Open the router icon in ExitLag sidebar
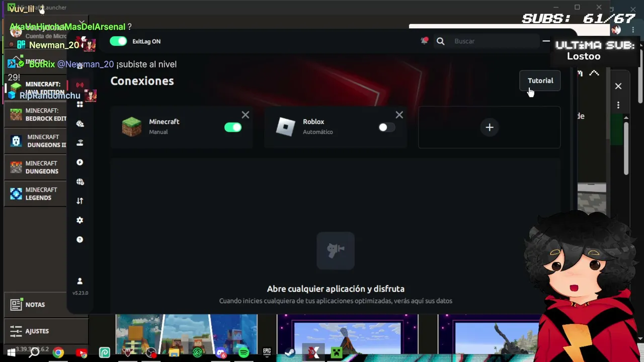 pos(79,143)
